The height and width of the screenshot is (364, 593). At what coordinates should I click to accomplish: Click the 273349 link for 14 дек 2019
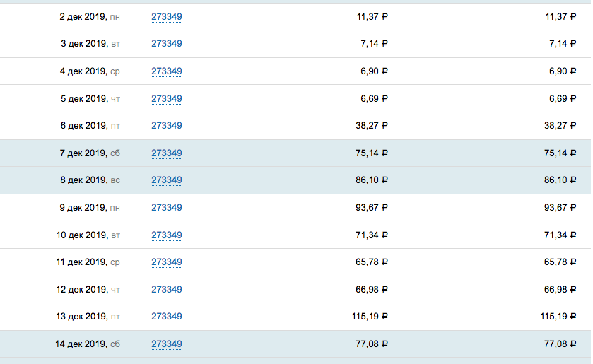167,344
